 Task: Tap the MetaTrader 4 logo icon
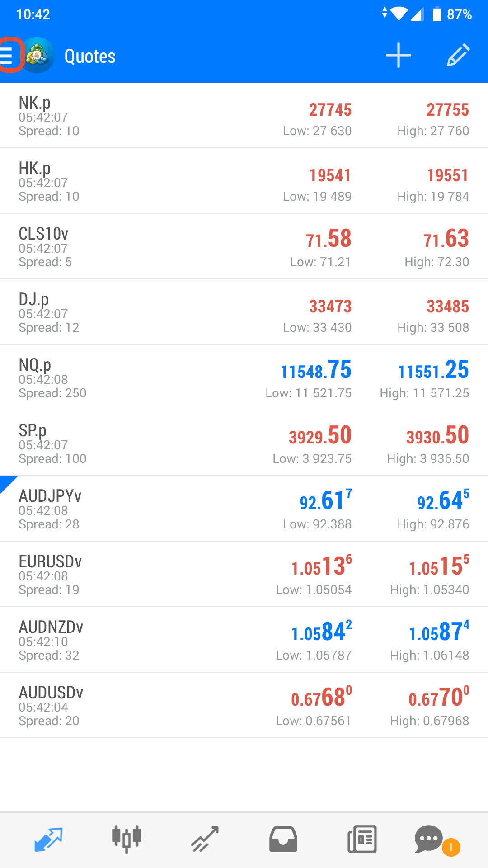(x=37, y=55)
